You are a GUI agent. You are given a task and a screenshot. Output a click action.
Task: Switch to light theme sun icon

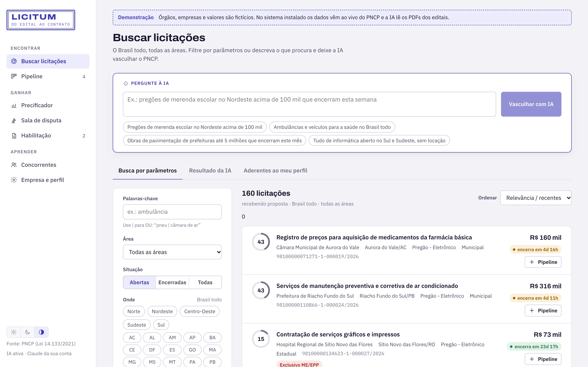click(14, 332)
